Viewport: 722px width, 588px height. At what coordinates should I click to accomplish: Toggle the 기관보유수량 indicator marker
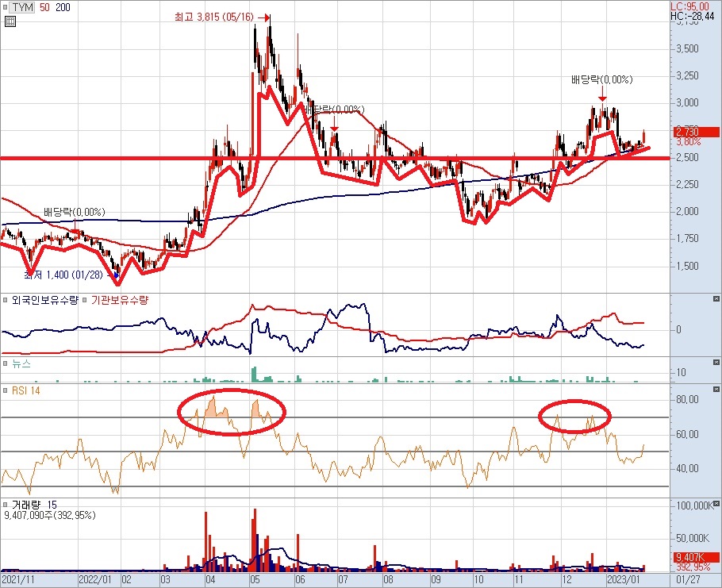click(x=85, y=301)
